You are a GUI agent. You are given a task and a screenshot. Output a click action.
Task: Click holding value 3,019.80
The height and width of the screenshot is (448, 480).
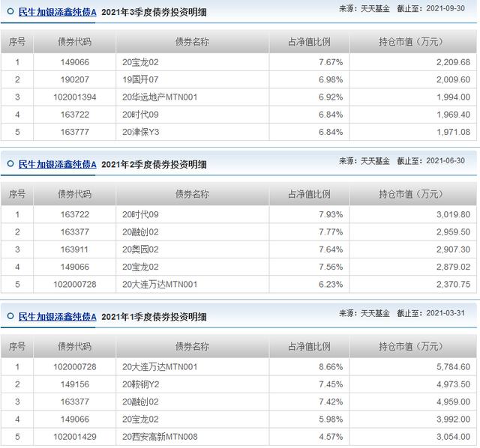coord(453,215)
